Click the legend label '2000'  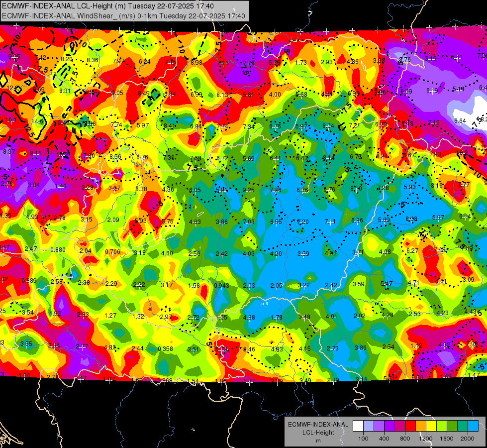tap(468, 439)
